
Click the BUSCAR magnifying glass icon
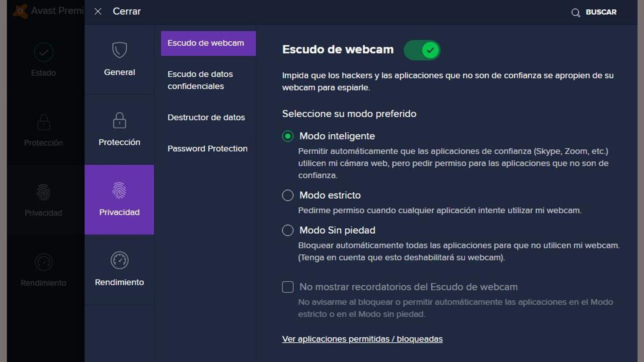[x=576, y=12]
